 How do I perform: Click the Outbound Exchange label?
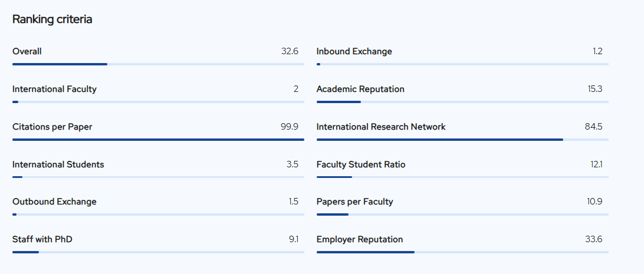click(54, 202)
